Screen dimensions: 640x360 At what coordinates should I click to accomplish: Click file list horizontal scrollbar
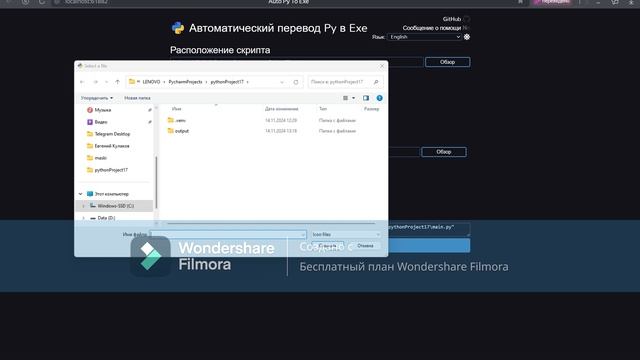point(271,223)
